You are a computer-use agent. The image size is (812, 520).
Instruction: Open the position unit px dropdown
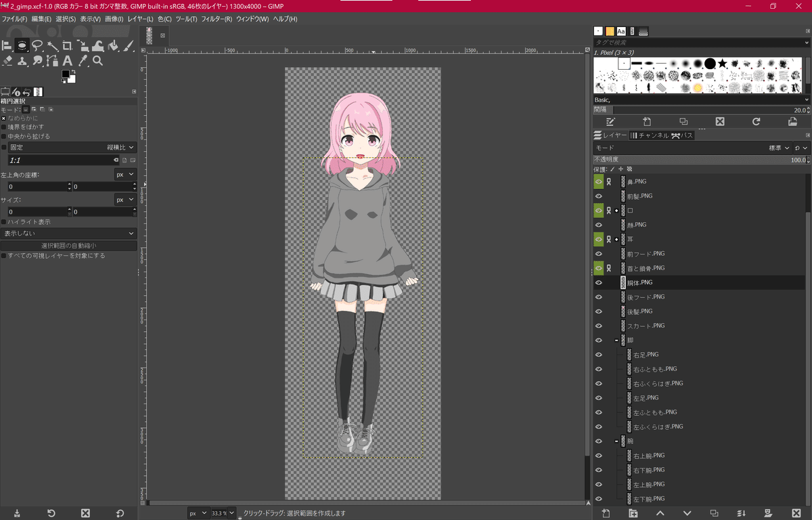125,174
